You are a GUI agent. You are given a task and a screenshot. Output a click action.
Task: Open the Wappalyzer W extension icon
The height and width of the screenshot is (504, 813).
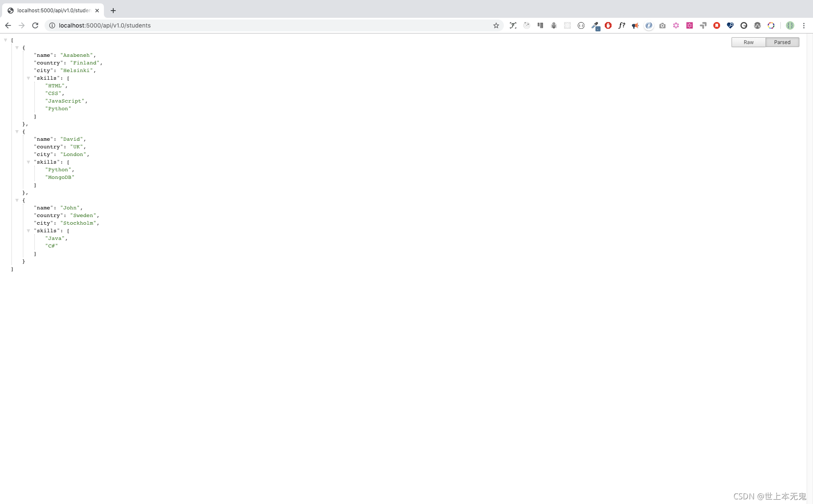tap(757, 25)
